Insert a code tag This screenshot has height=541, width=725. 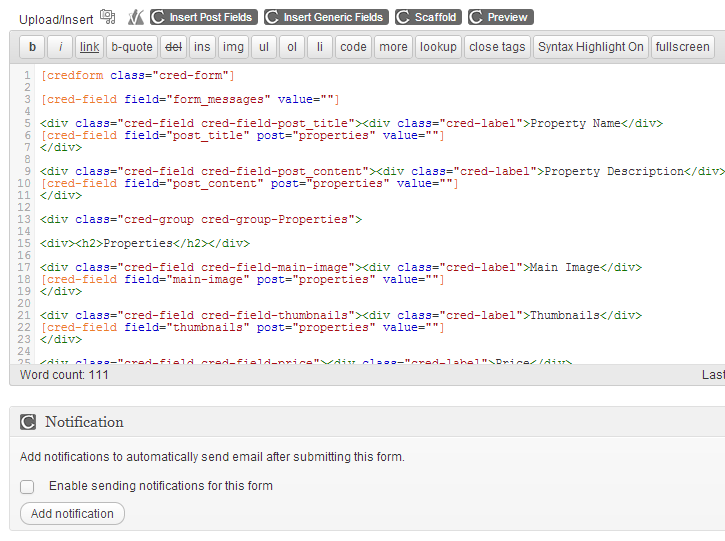pos(353,47)
